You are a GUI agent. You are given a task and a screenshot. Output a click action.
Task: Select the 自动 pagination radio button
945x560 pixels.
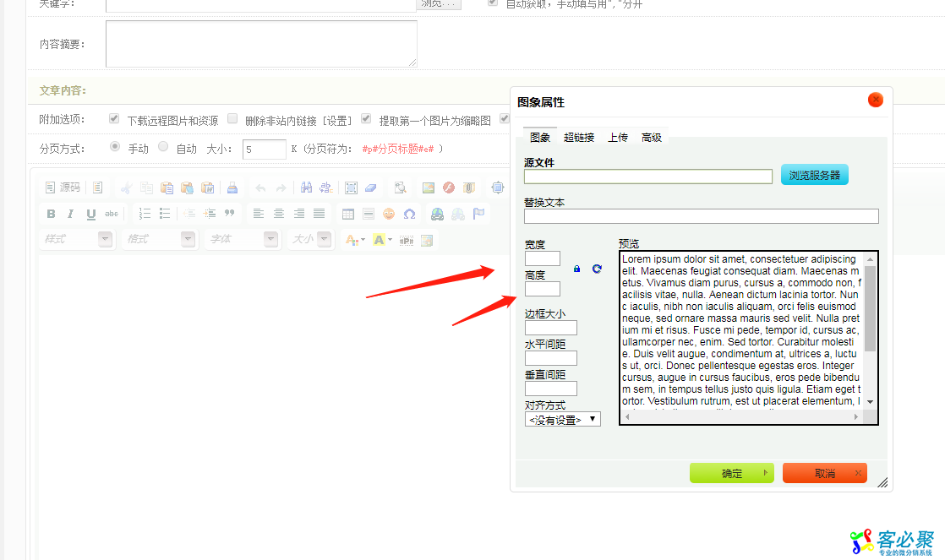click(164, 147)
